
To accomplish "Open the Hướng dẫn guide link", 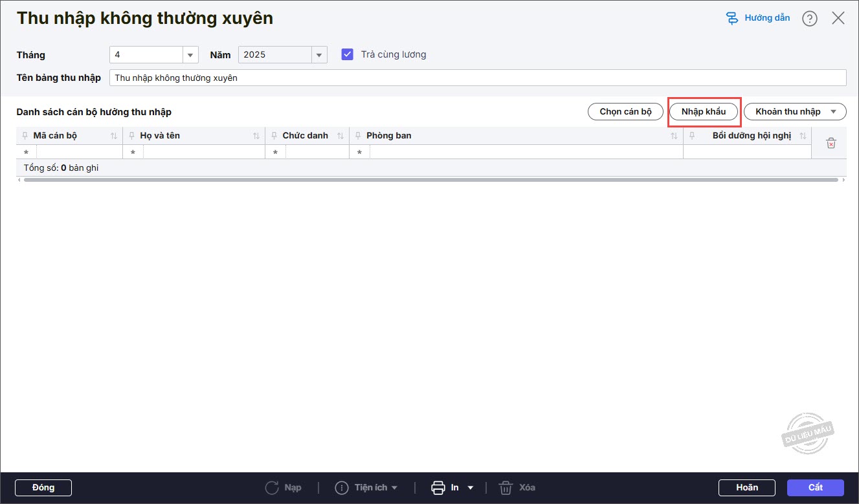I will [758, 18].
